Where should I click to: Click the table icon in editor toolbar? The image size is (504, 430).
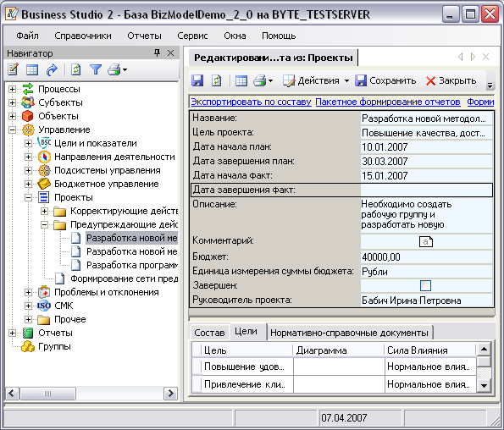[x=241, y=80]
